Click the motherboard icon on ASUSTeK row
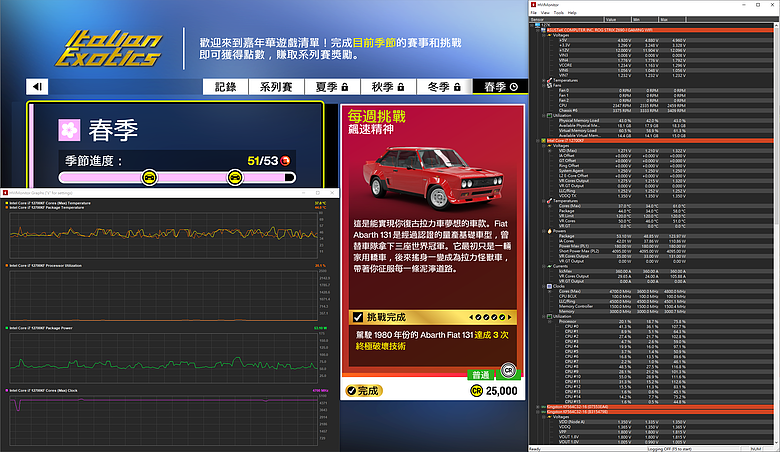 (x=544, y=30)
